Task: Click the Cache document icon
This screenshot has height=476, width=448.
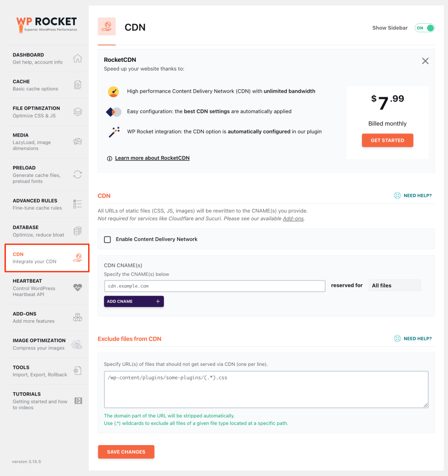Action: coord(78,85)
